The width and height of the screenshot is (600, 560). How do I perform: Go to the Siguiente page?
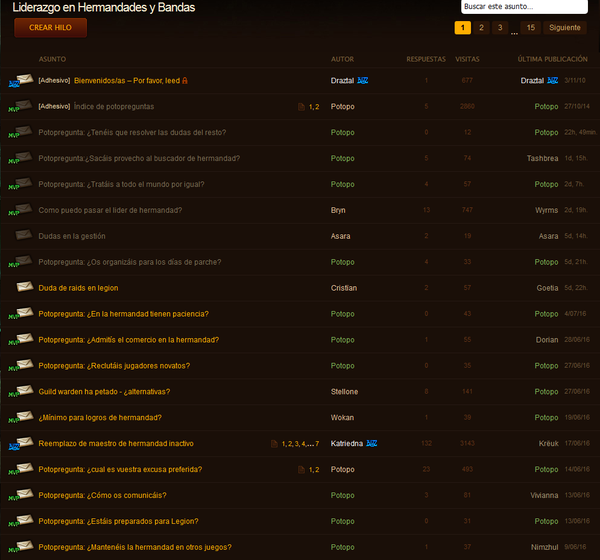coord(565,28)
